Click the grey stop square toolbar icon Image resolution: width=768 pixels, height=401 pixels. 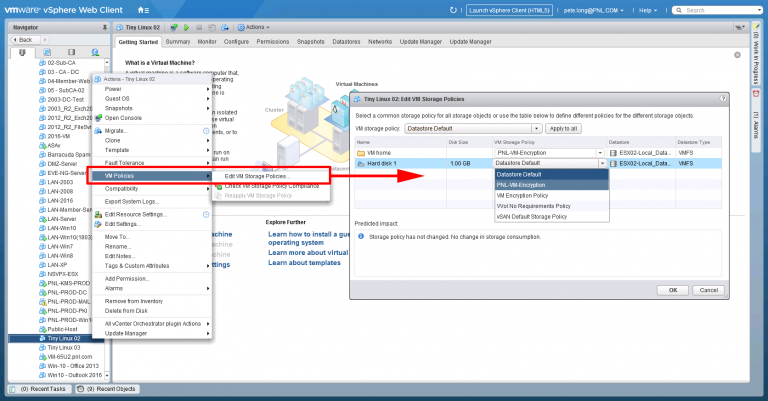(199, 27)
